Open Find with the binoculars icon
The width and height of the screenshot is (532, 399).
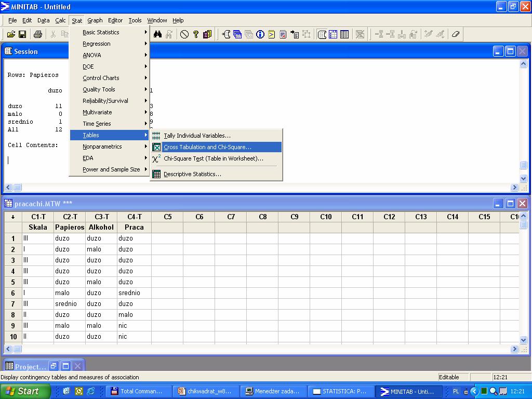point(157,34)
